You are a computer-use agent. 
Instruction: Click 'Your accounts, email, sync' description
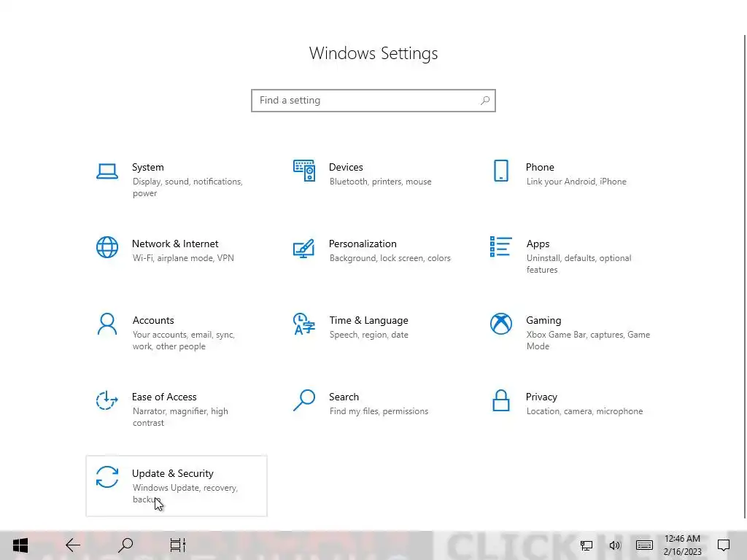[183, 341]
